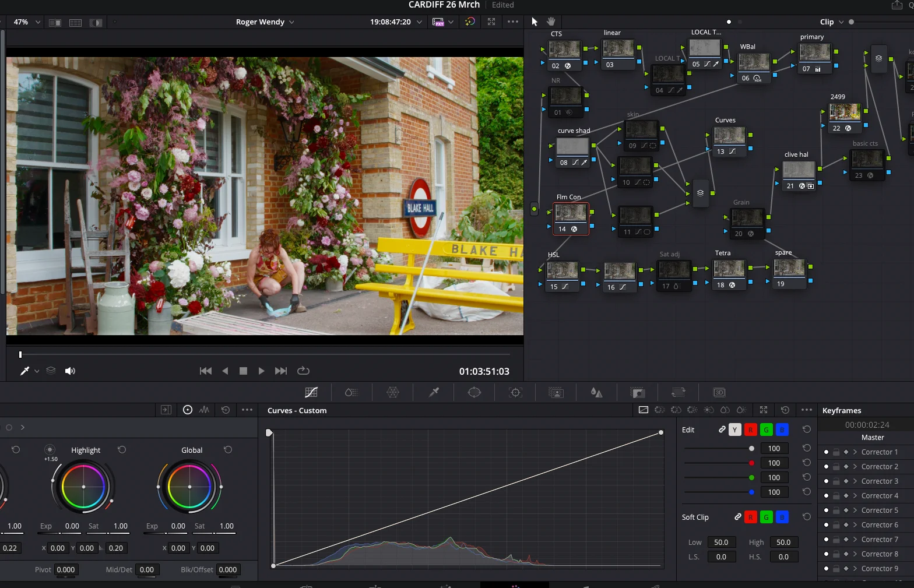Open the viewer options three-dot menu
The image size is (914, 588).
pos(513,22)
